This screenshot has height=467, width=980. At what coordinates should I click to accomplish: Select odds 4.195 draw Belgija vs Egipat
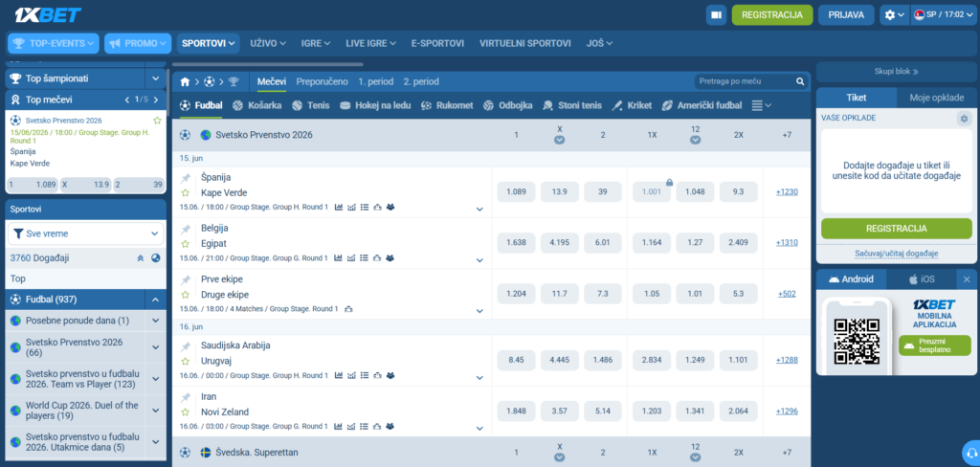(559, 242)
